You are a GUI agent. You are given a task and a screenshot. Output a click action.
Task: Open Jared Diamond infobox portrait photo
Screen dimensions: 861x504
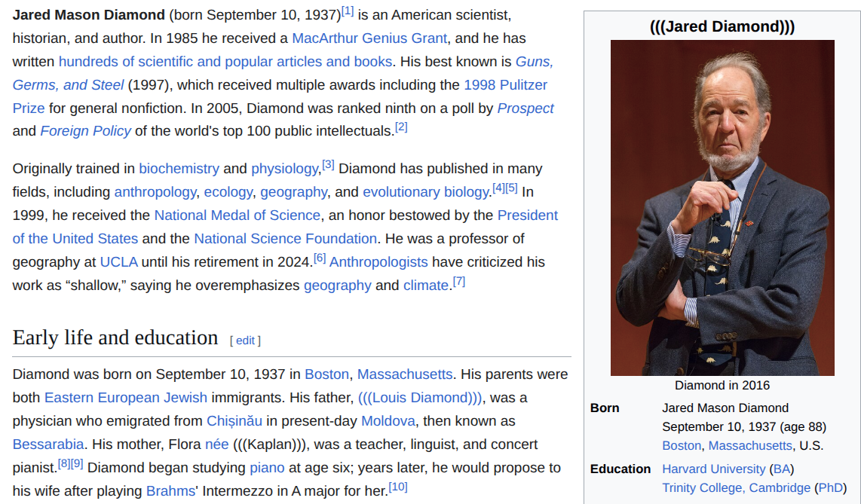[722, 208]
